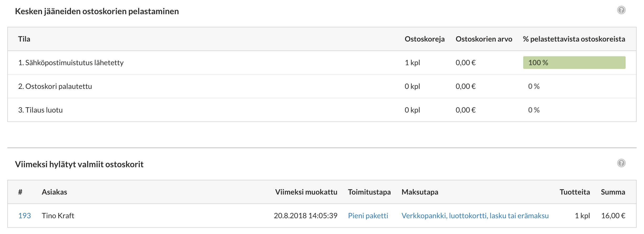This screenshot has height=234, width=644.
Task: Click the Viimeksi muokattu column header
Action: click(306, 192)
